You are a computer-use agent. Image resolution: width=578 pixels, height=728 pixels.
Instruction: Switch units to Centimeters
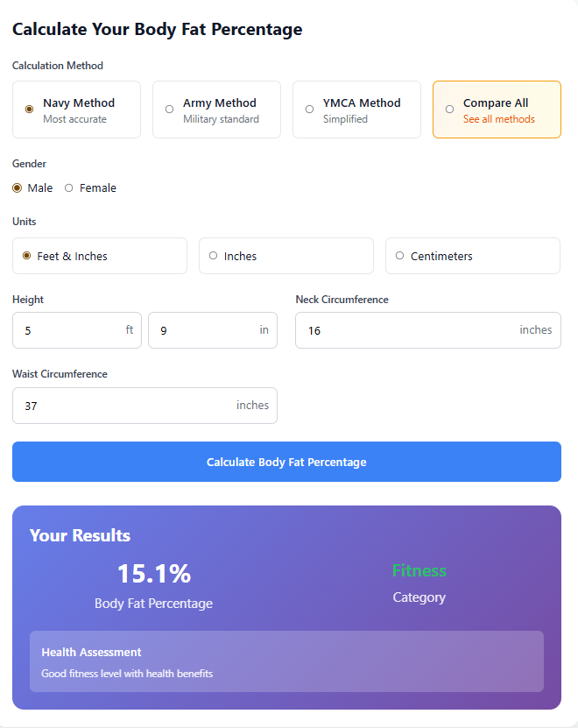coord(472,256)
